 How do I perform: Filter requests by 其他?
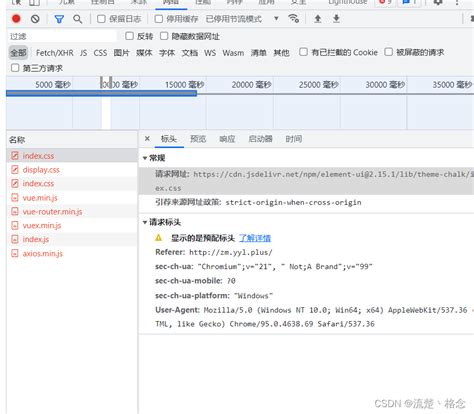coord(281,53)
